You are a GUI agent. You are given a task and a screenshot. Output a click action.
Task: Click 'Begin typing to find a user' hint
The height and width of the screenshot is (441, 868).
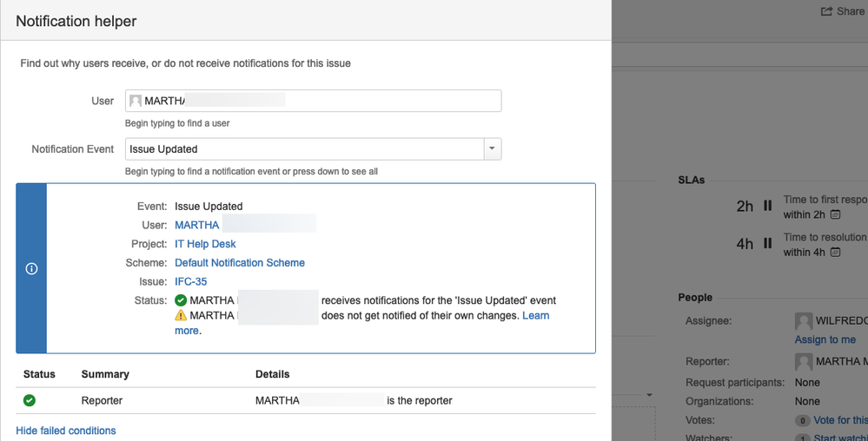pyautogui.click(x=177, y=123)
